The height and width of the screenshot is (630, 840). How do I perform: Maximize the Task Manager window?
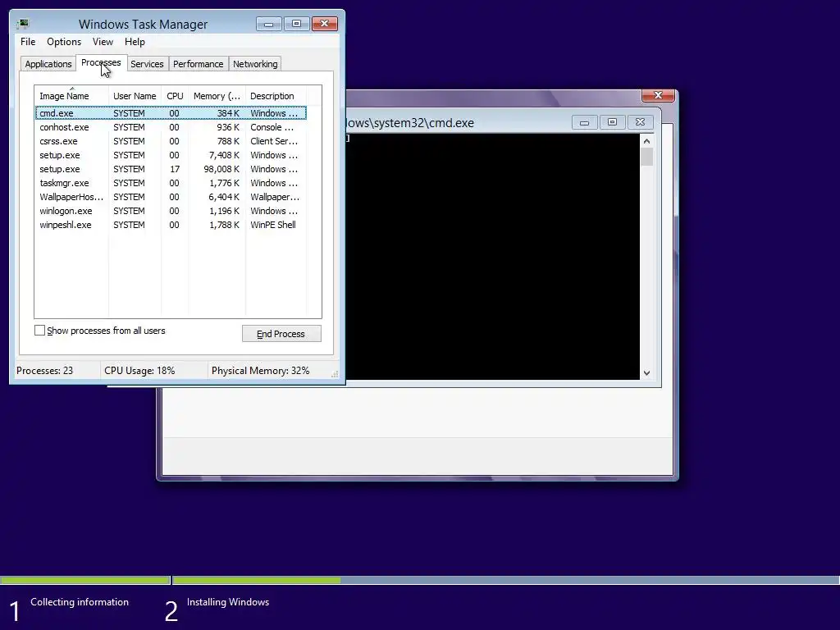(296, 24)
